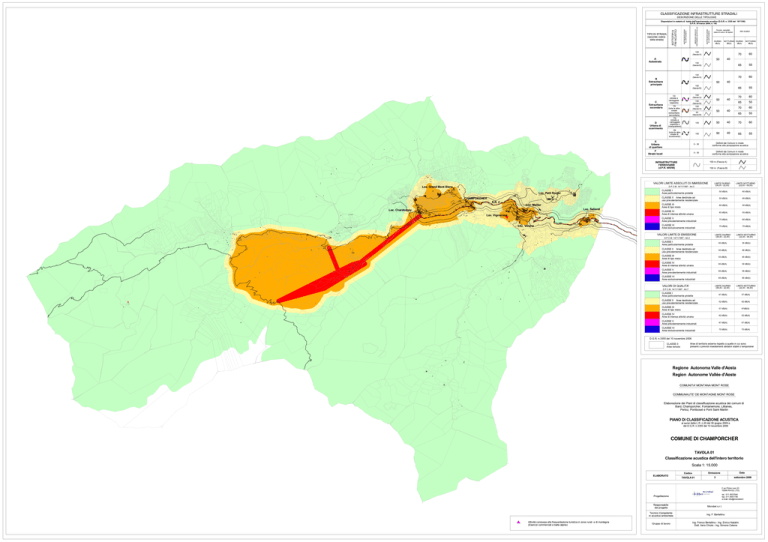
Task: Click 'CLASSIFICAZIONE INFRASTRUTTURE STRADALI' table heading
Action: pyautogui.click(x=701, y=14)
